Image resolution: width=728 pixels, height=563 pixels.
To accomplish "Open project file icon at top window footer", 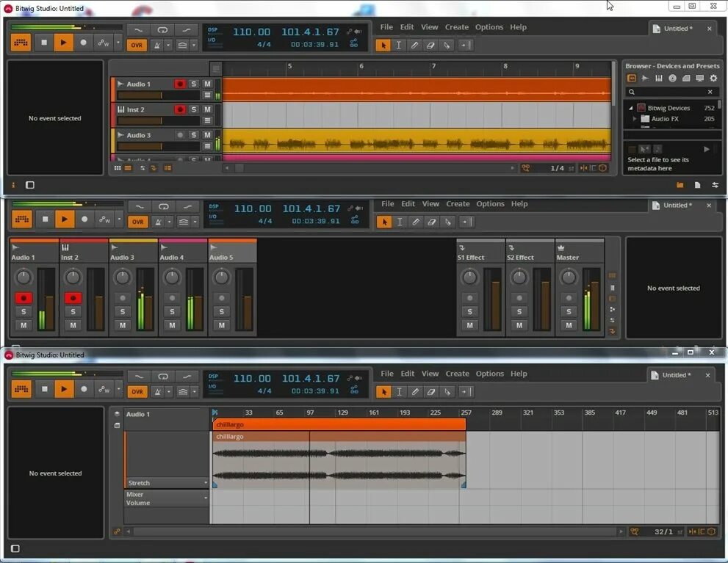I will click(697, 185).
